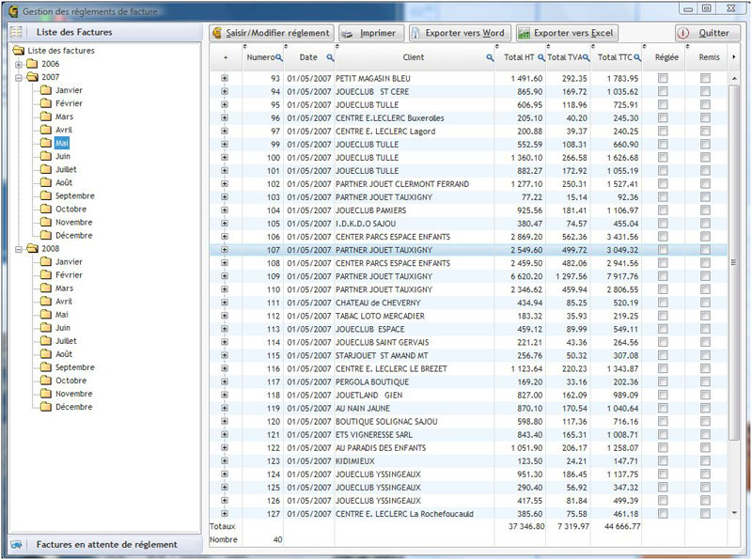Tick Réglée checkbox for invoice 107

click(663, 250)
